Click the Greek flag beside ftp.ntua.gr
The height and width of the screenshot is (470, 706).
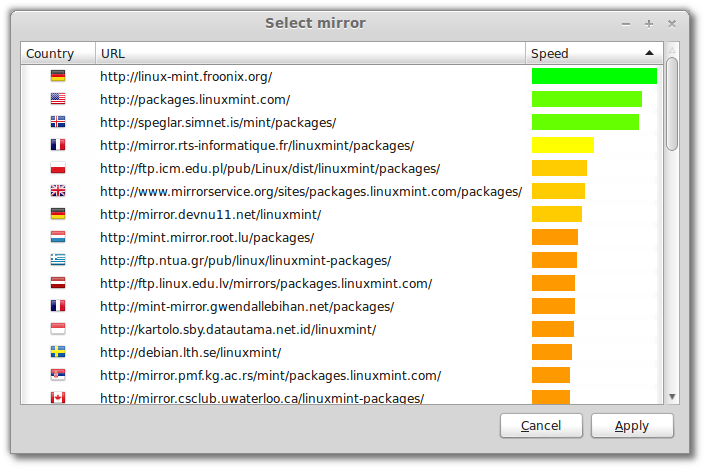tap(58, 260)
